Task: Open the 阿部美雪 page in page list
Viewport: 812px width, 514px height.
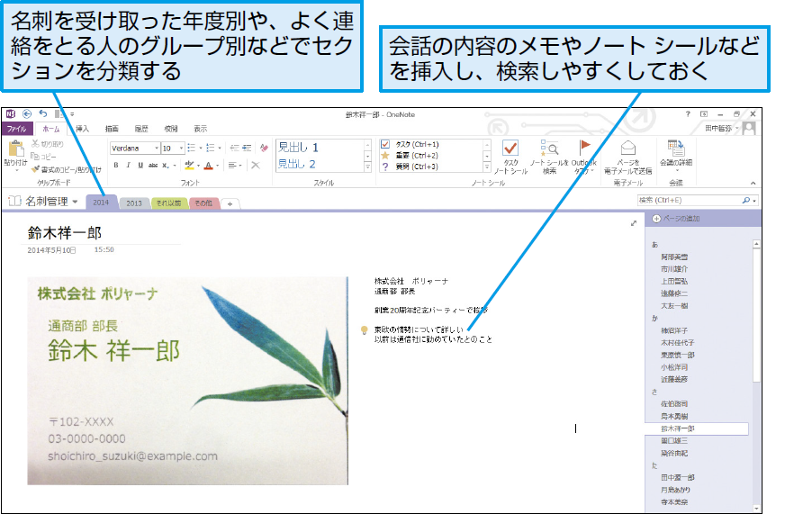Action: pos(674,257)
